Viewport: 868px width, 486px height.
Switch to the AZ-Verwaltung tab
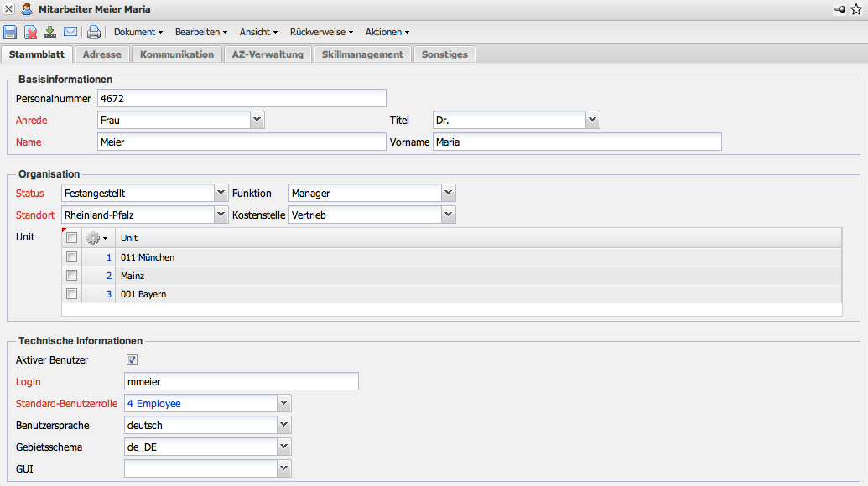point(268,54)
